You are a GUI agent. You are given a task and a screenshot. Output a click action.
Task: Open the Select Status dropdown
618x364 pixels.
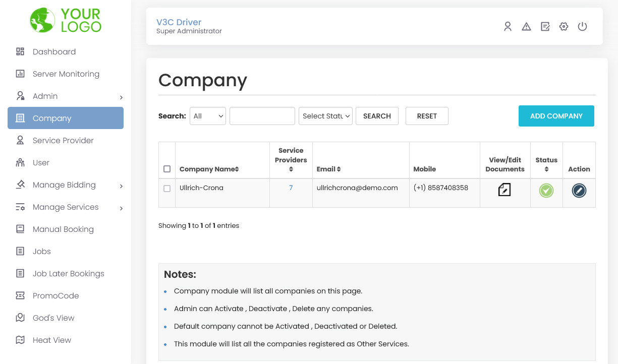click(x=325, y=115)
